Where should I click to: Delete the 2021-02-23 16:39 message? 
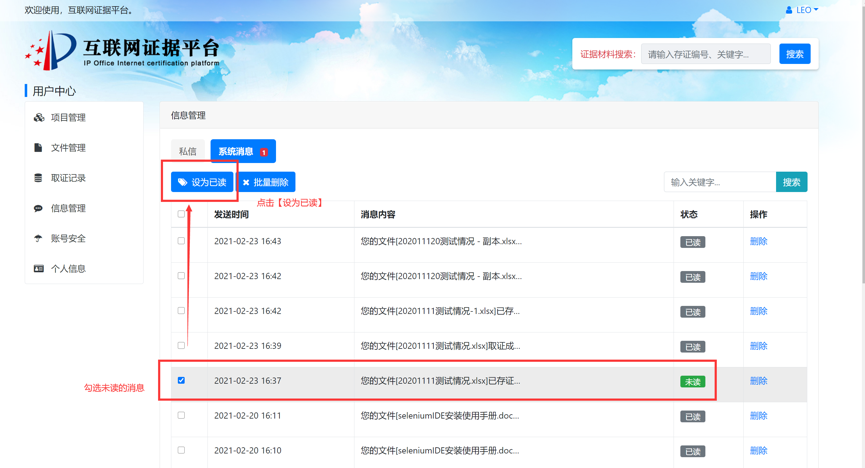[758, 346]
